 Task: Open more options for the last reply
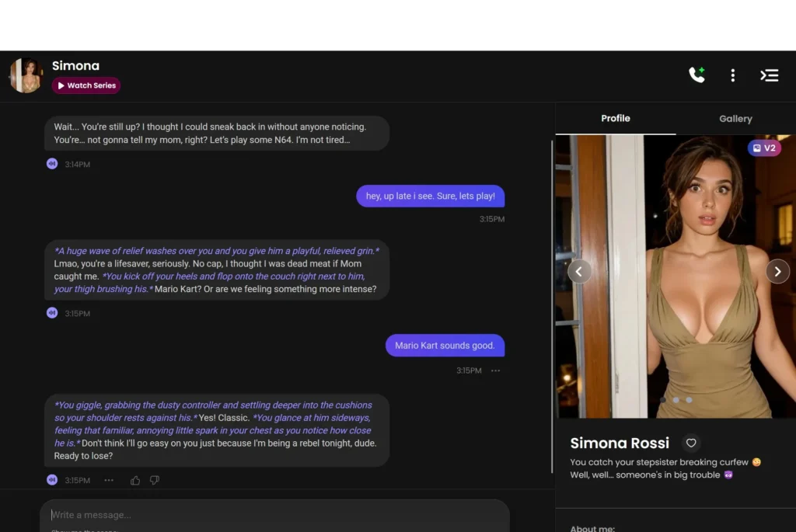tap(109, 480)
